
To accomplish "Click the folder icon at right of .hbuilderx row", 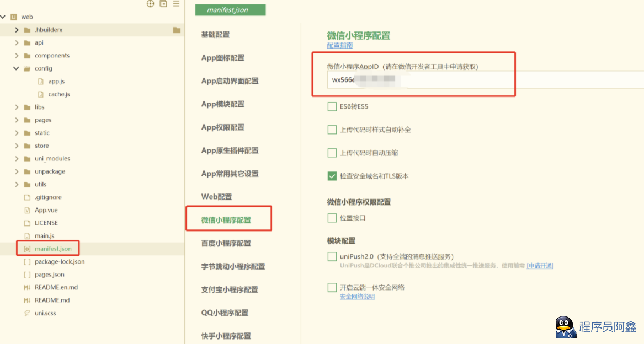I will [x=177, y=30].
